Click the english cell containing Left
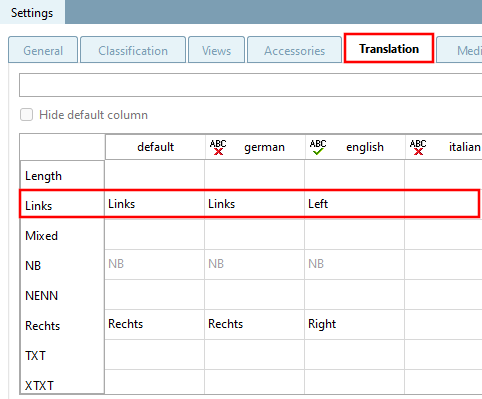 click(354, 204)
